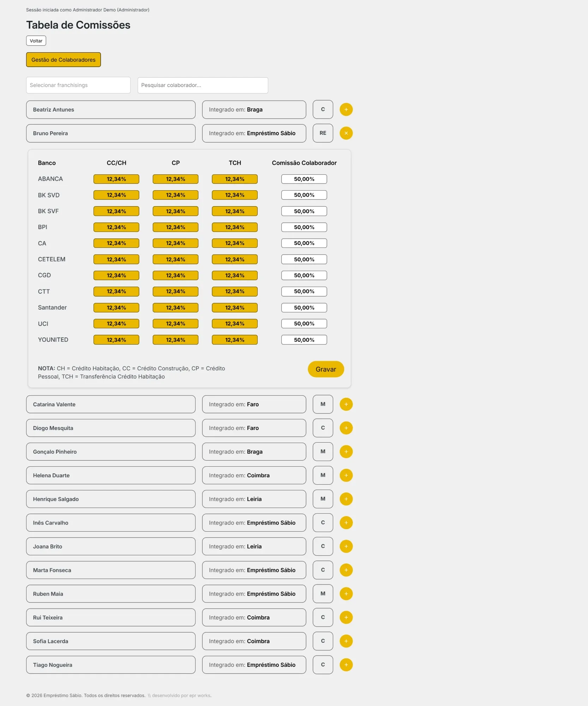Edit CA TCH percentage field
Image resolution: width=588 pixels, height=706 pixels.
pyautogui.click(x=235, y=243)
